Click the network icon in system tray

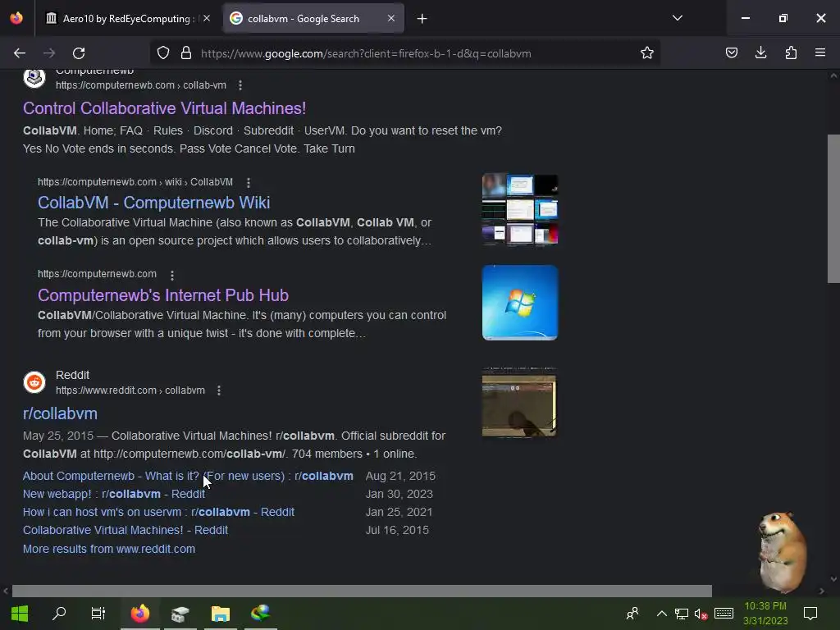click(682, 614)
